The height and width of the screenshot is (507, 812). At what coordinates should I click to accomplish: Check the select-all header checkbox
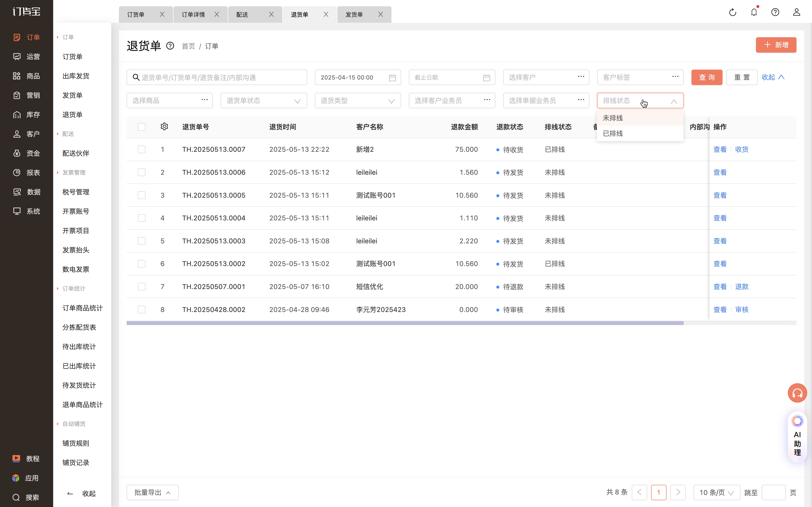(x=141, y=127)
